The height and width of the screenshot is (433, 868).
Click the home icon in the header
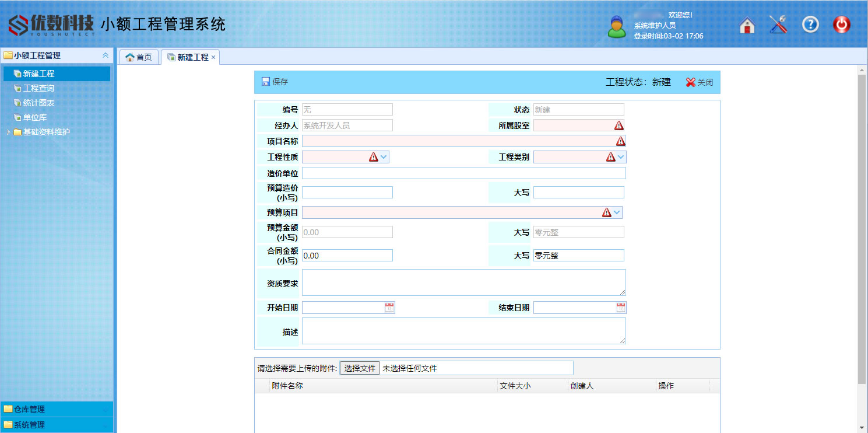tap(747, 25)
